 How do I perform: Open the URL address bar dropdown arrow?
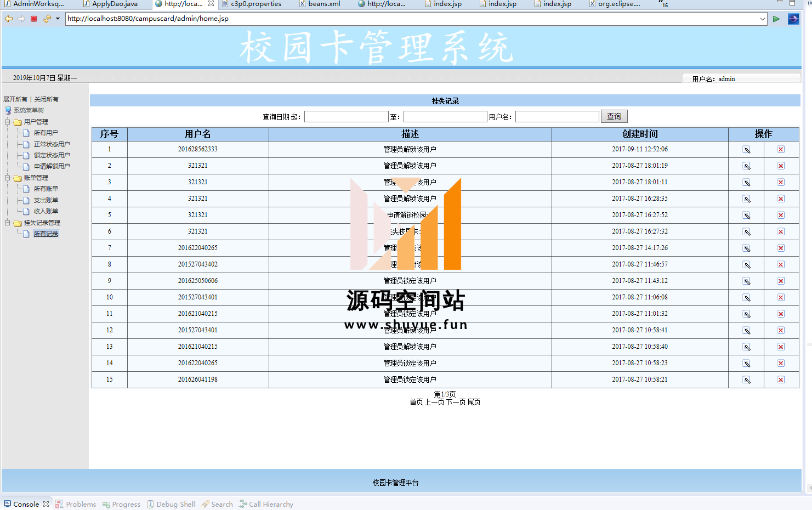[x=762, y=19]
